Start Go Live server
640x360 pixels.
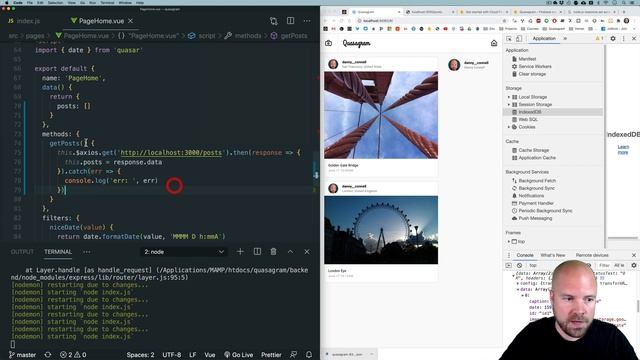click(238, 355)
